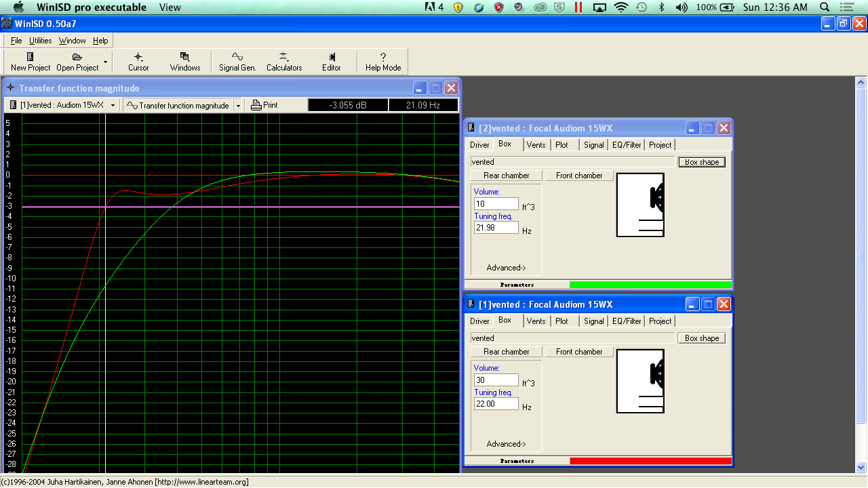The width and height of the screenshot is (868, 488).
Task: Click the battery status icon
Action: [x=728, y=7]
